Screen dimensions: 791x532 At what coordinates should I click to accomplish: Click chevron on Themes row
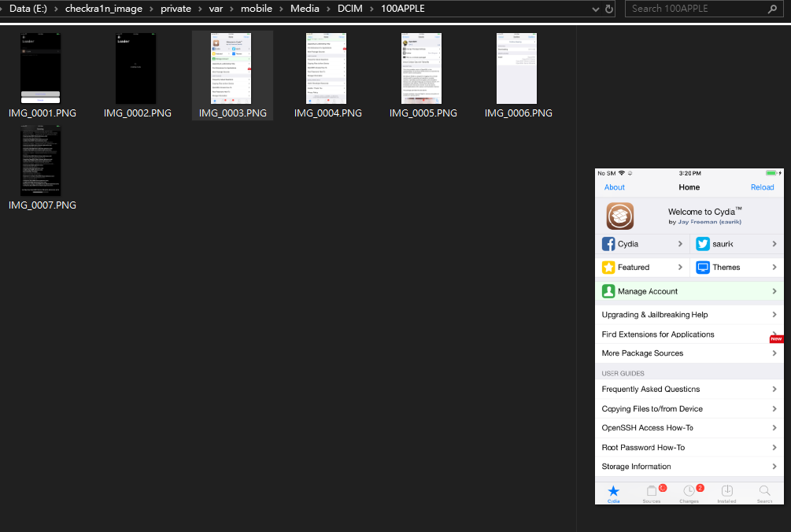[774, 268]
